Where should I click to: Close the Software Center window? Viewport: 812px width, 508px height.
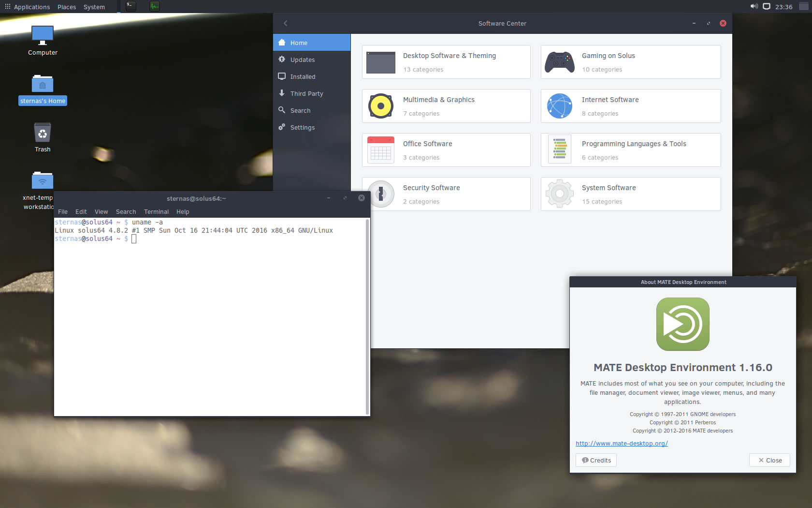click(723, 23)
